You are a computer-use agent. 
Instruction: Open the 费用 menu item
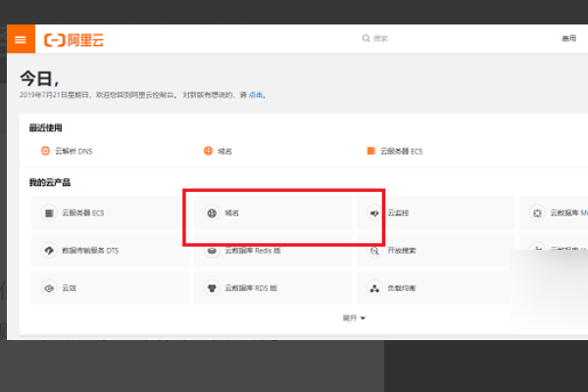(568, 38)
